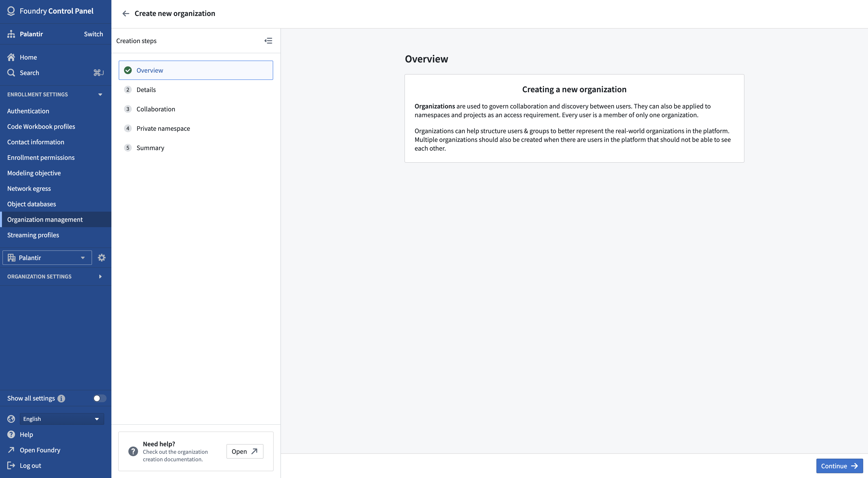Click the Search menu entry text

coord(29,73)
